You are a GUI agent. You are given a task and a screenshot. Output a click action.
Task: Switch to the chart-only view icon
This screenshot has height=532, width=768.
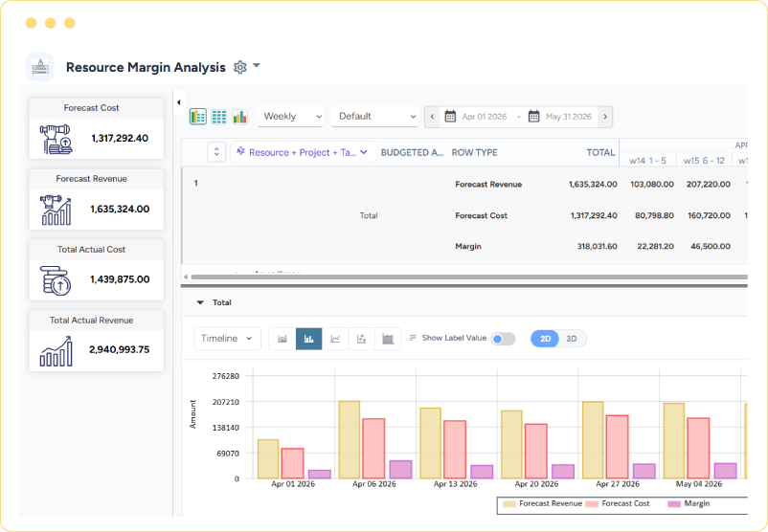coord(239,117)
